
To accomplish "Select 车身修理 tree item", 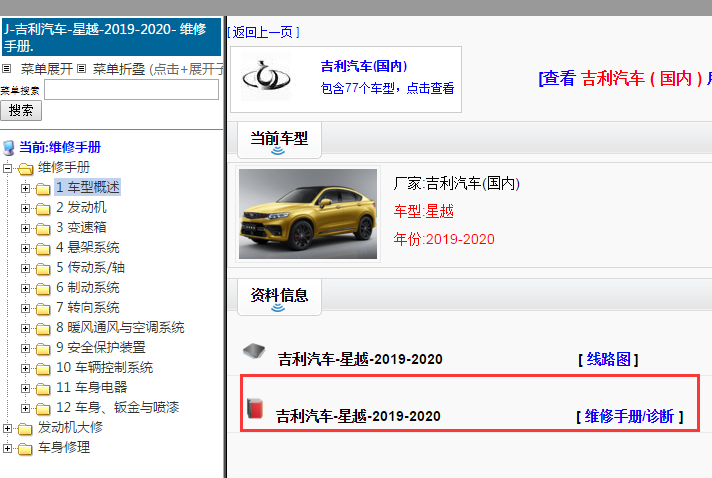I will [64, 447].
